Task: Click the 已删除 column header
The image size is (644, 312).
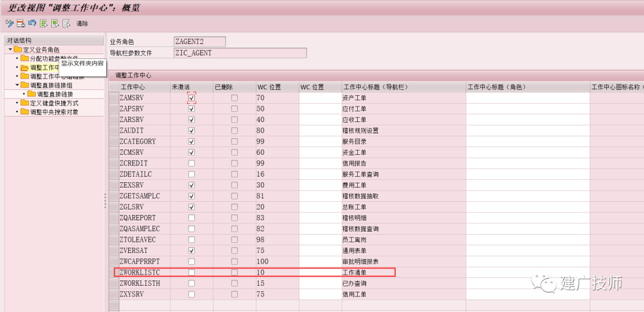Action: [x=234, y=88]
